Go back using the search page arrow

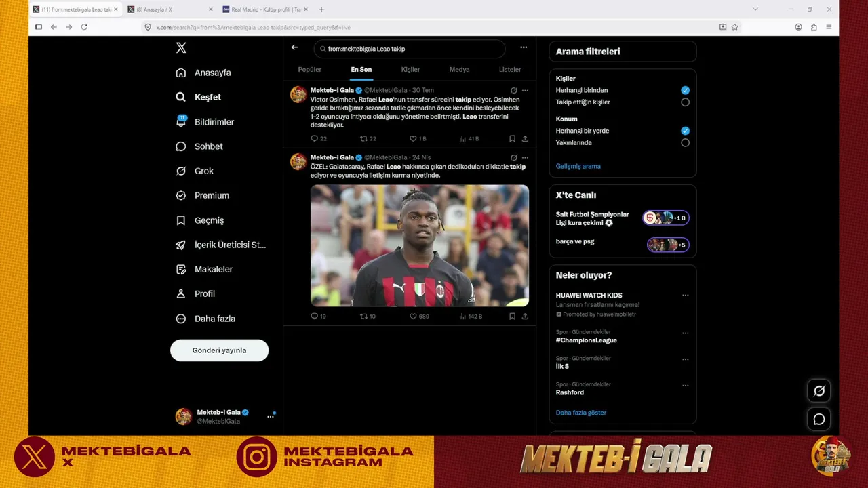[294, 47]
